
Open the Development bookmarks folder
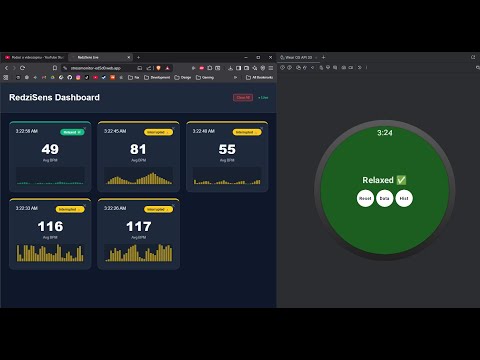click(157, 77)
